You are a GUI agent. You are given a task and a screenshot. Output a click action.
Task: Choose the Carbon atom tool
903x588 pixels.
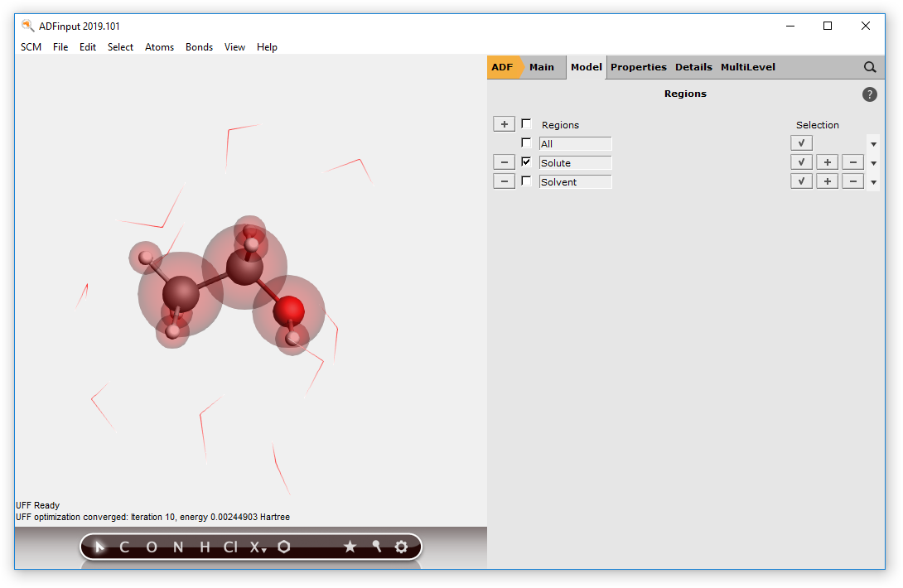coord(124,547)
